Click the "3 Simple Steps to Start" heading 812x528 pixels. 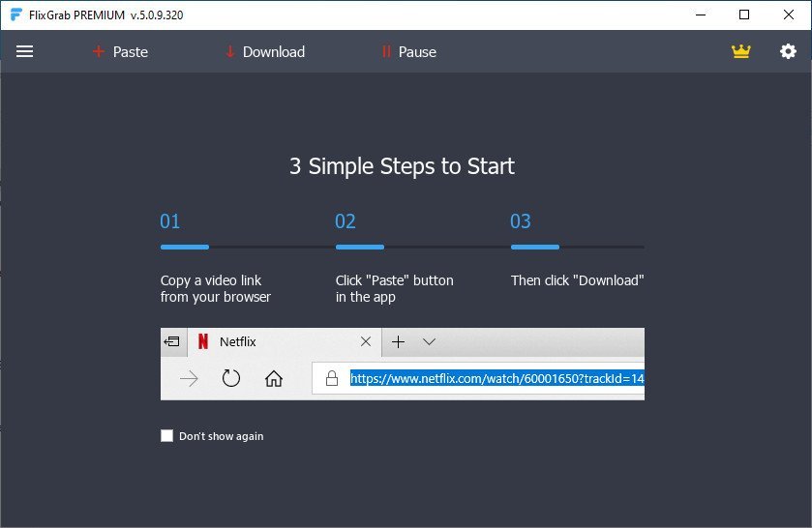[x=402, y=166]
